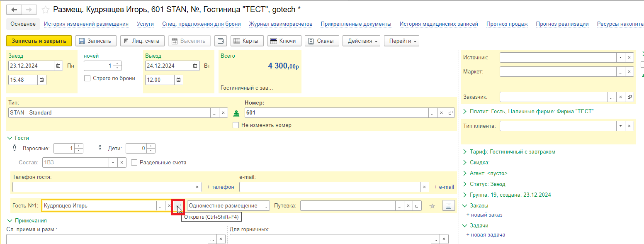This screenshot has width=644, height=244.
Task: Open the calendar picker for Выезд date
Action: click(x=195, y=66)
